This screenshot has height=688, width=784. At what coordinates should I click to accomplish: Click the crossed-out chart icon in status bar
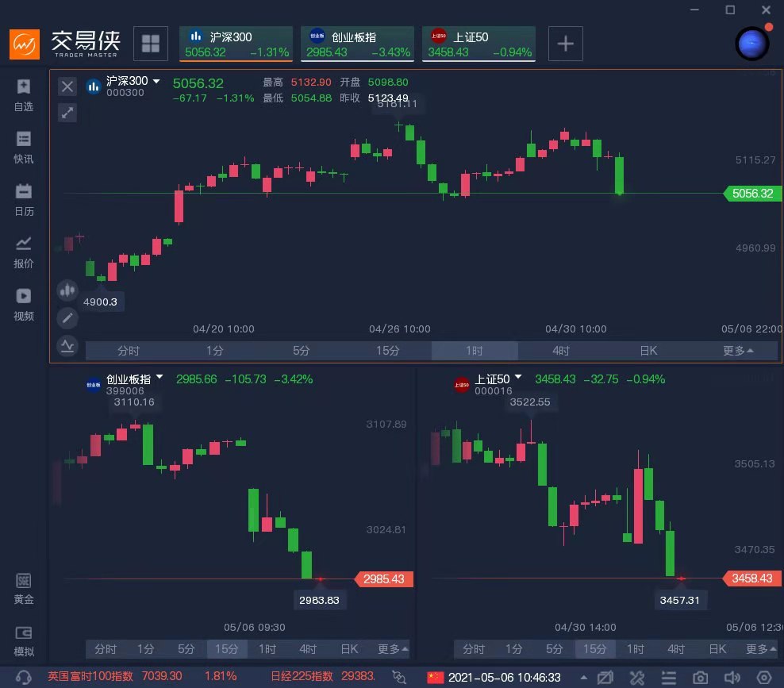point(605,678)
